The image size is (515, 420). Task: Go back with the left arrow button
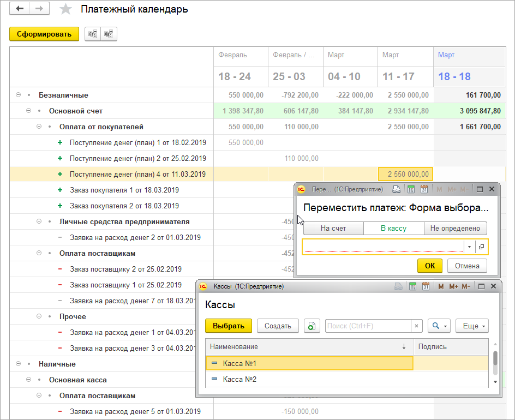point(20,9)
